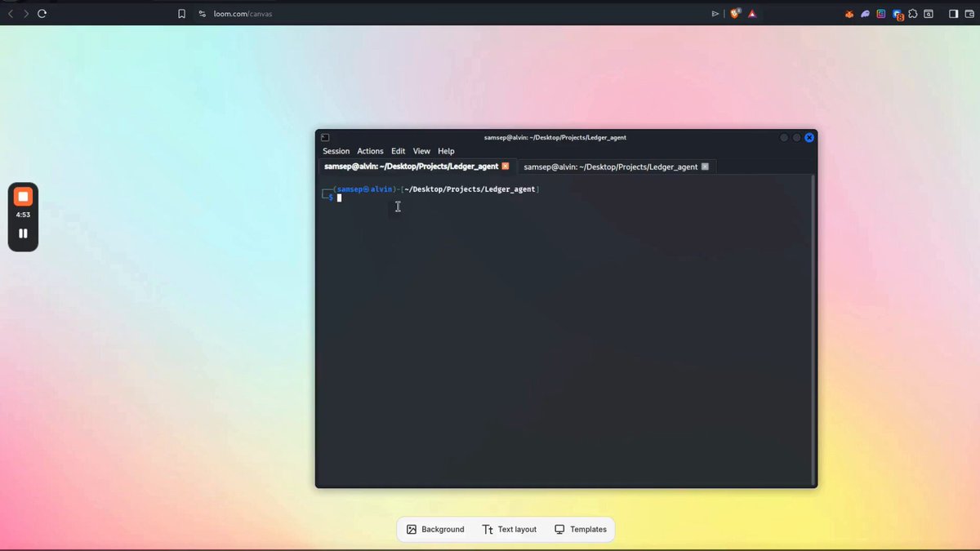Go forward in browser history
The height and width of the screenshot is (551, 980).
coord(26,14)
